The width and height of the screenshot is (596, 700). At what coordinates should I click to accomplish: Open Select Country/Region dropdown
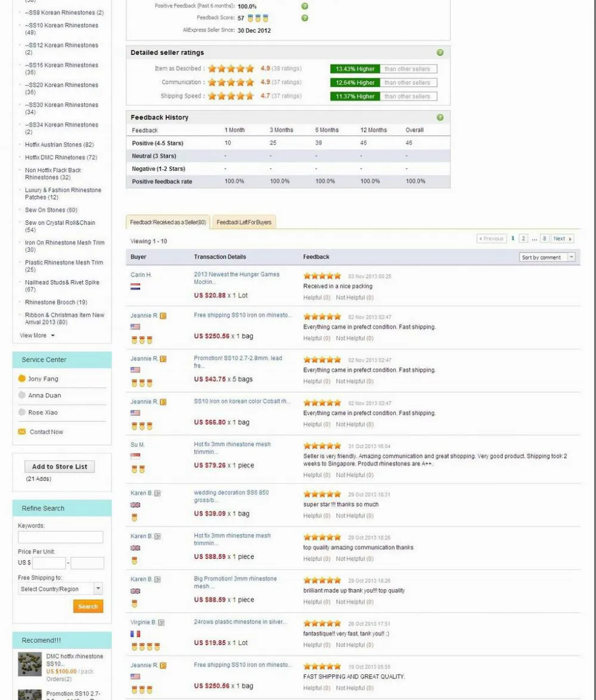tap(60, 589)
